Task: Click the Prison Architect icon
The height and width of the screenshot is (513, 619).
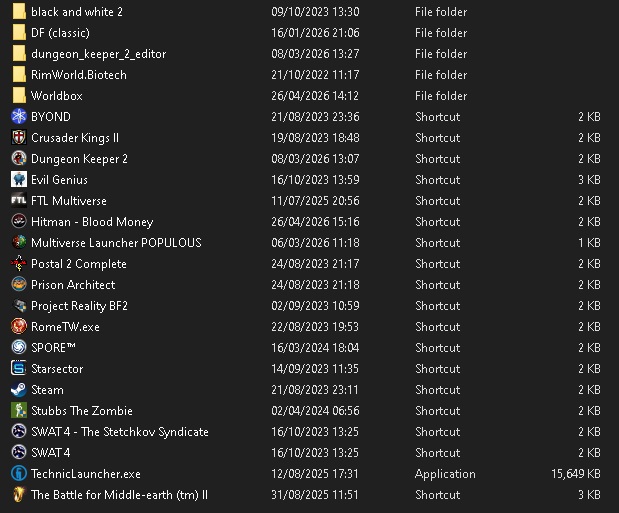Action: (x=19, y=284)
